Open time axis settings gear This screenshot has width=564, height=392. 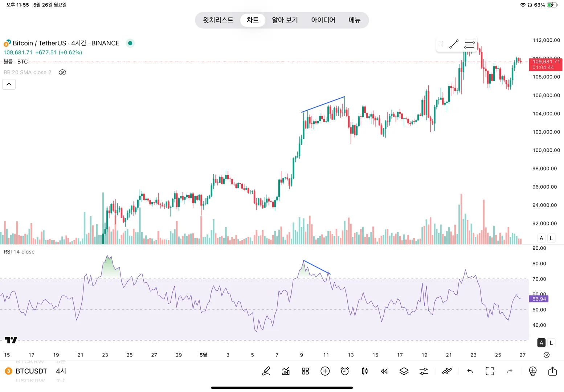547,355
